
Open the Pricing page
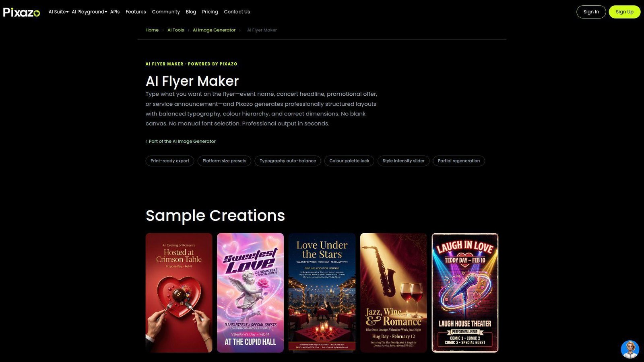pyautogui.click(x=210, y=12)
